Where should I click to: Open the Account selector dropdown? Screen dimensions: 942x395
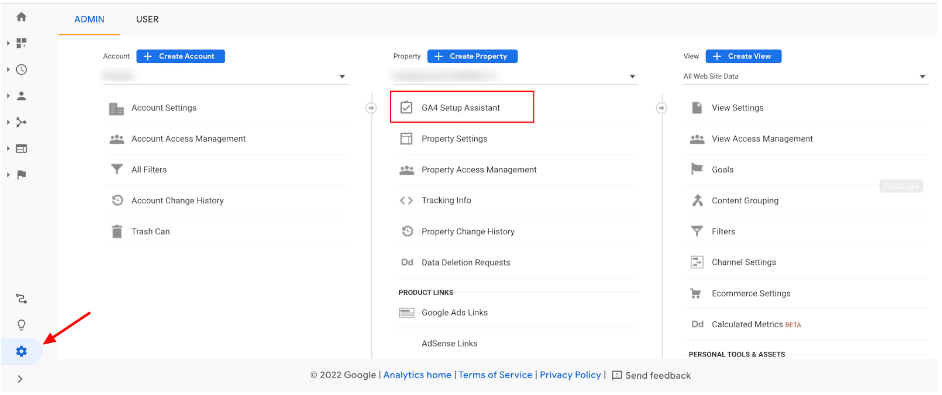pyautogui.click(x=225, y=76)
